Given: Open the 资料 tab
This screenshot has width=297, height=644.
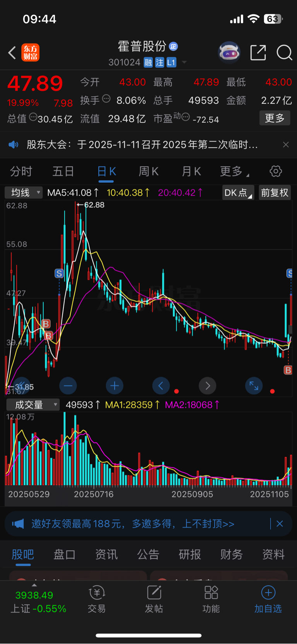Looking at the screenshot, I should click(x=273, y=555).
